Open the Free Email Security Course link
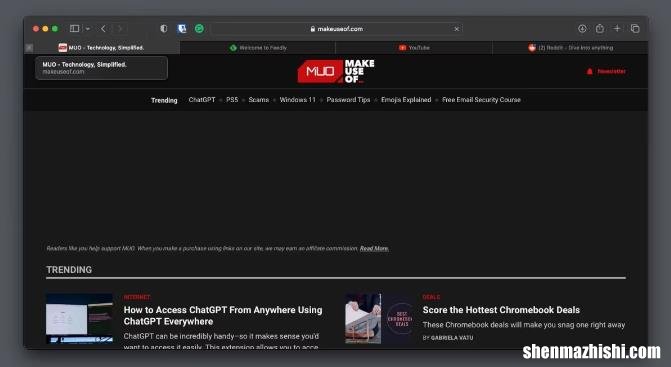671x367 pixels. (481, 100)
